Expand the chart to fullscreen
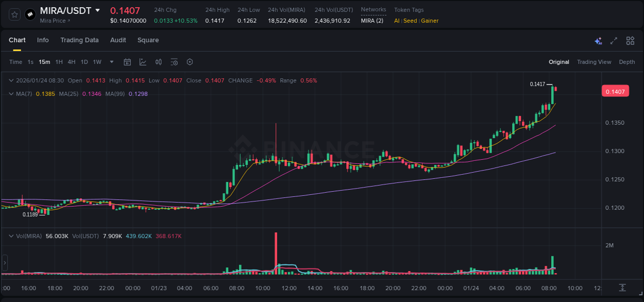The width and height of the screenshot is (644, 302). pos(614,40)
